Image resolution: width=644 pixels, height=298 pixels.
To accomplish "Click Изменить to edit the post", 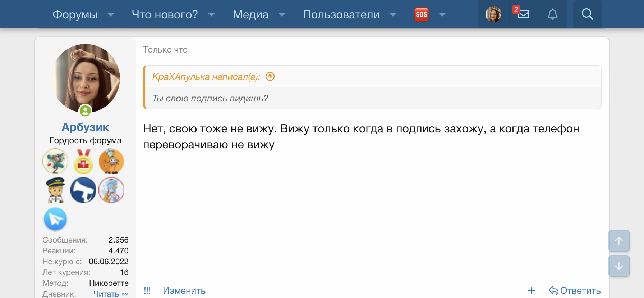I will 184,290.
